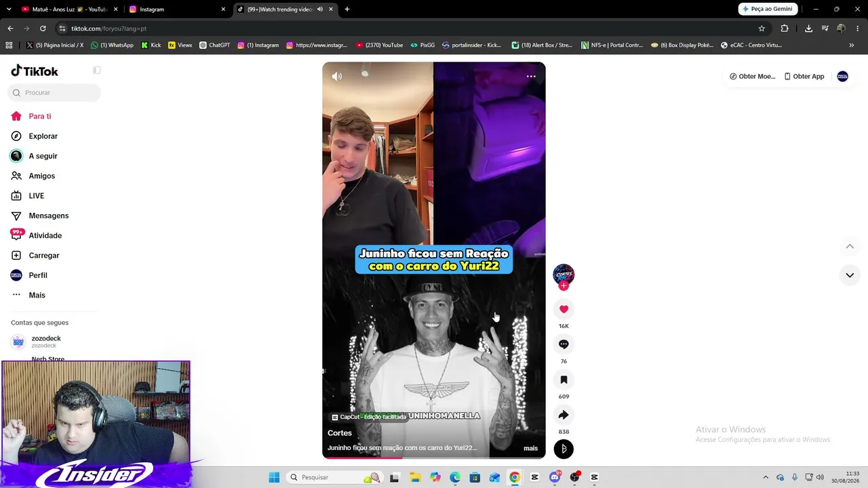Seek using the video progress bar

pos(434,457)
